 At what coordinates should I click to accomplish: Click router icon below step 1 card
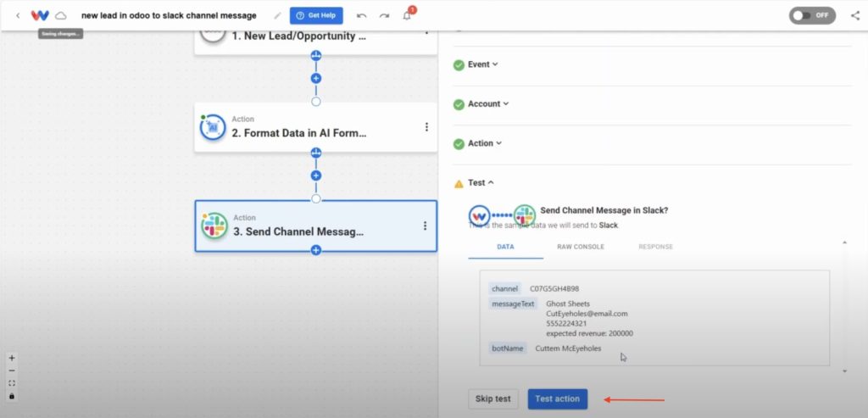(x=316, y=55)
